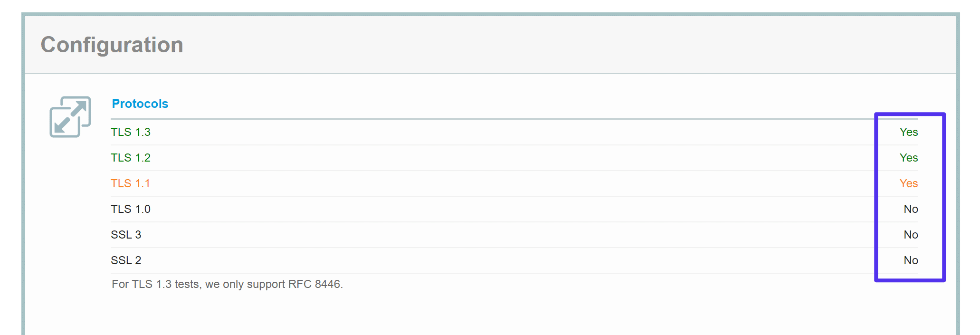Click the No value for TLS 1.0
This screenshot has height=335, width=980.
coord(911,209)
